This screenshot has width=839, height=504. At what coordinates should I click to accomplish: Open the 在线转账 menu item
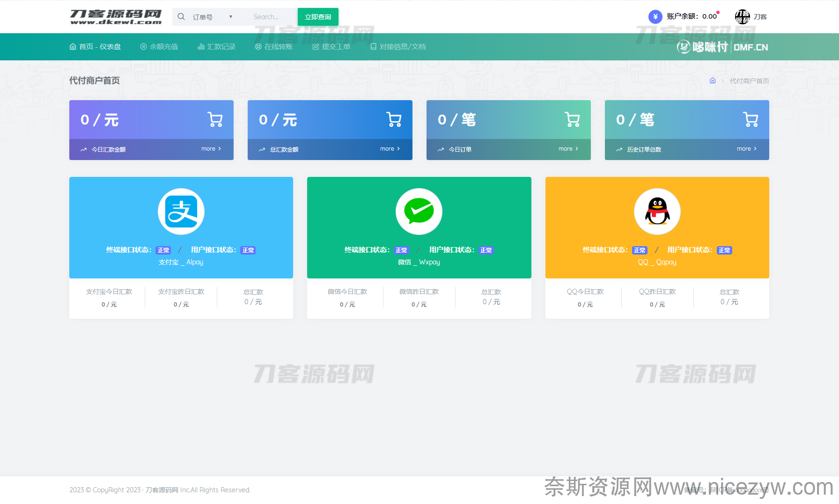pos(274,47)
